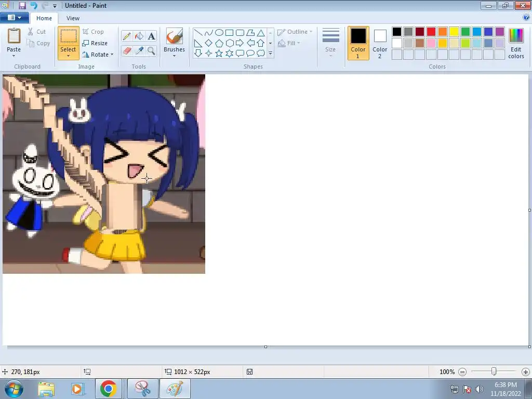Expand the Select dropdown arrow
Screen dimensions: 532x399
pyautogui.click(x=68, y=56)
